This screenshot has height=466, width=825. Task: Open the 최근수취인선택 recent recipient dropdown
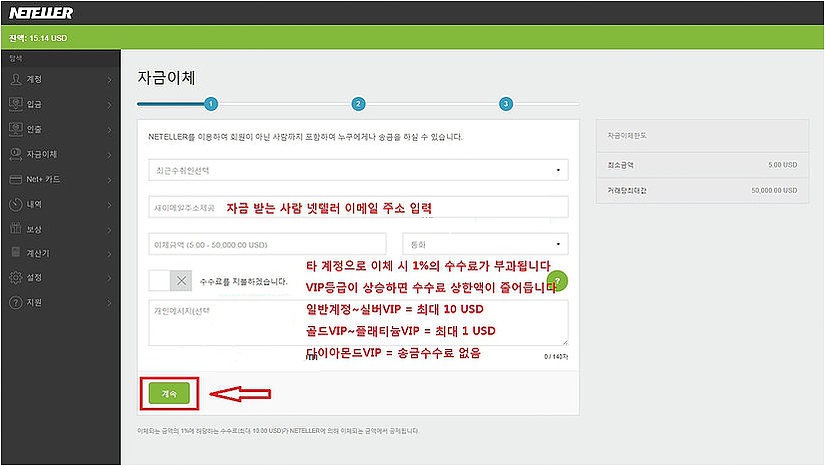(x=358, y=170)
